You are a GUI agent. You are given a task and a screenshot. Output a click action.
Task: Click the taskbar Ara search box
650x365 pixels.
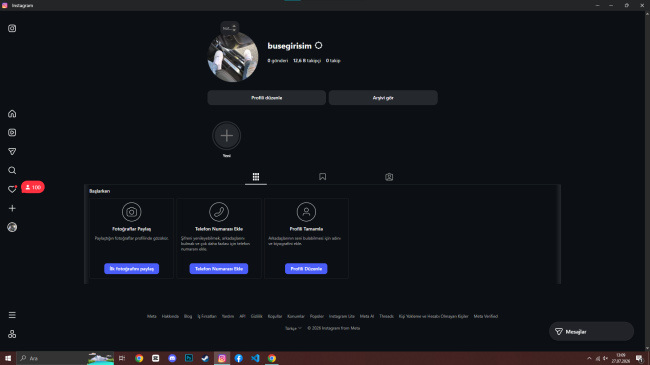pyautogui.click(x=65, y=358)
